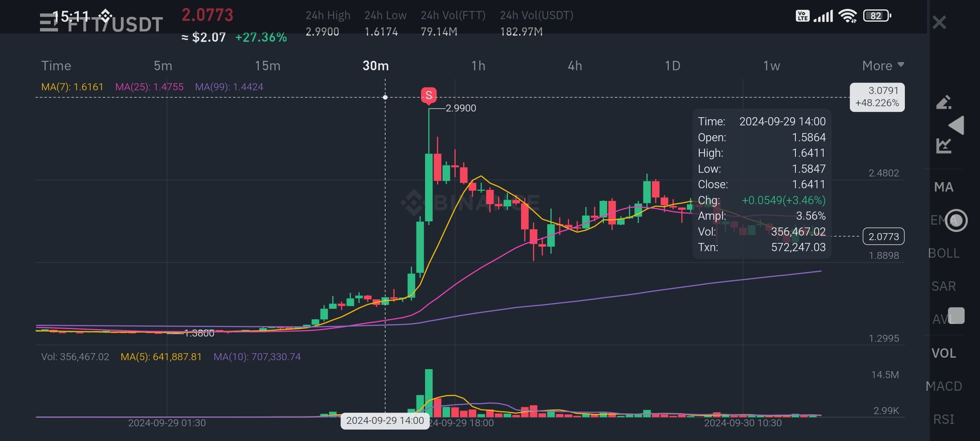
Task: Tap the Android recent apps square
Action: (x=956, y=316)
